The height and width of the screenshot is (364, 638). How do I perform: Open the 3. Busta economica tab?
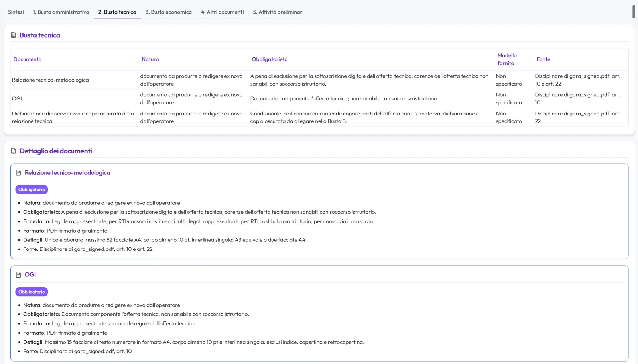(169, 12)
